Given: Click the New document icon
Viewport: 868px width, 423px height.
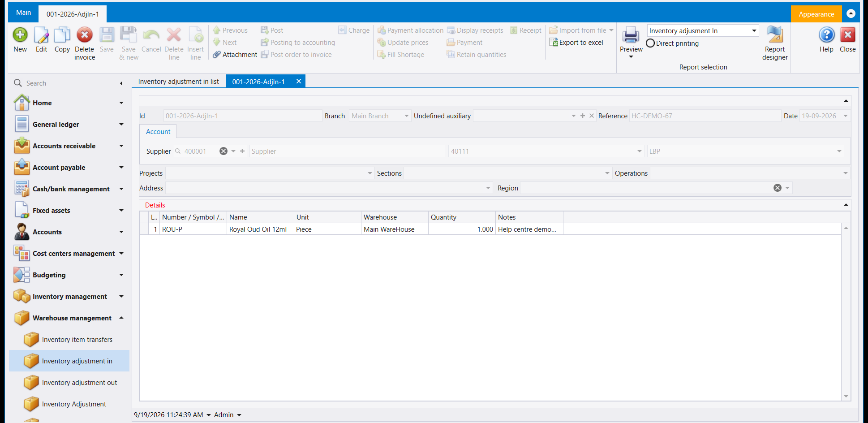Looking at the screenshot, I should [20, 35].
